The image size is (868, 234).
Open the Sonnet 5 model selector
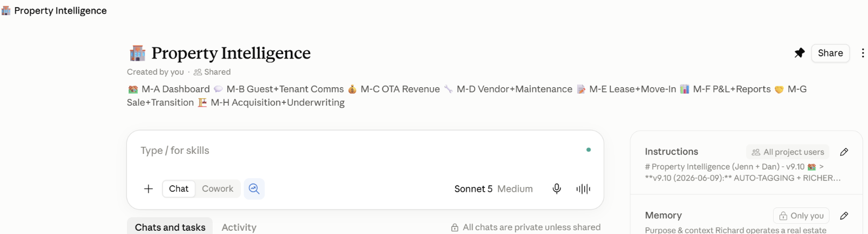click(x=473, y=188)
